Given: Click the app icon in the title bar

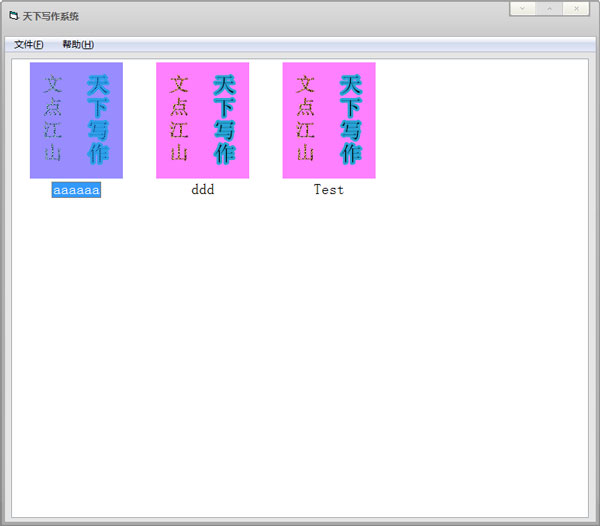Looking at the screenshot, I should tap(13, 16).
